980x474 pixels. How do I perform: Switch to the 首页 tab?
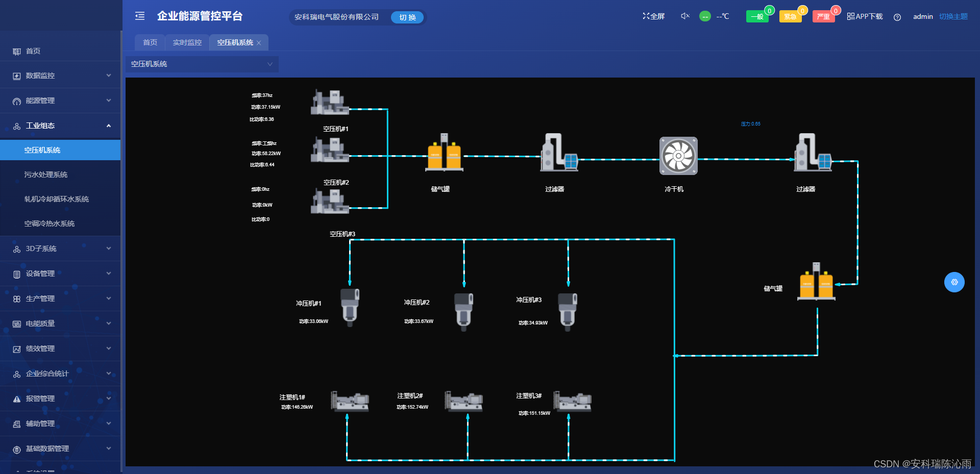click(x=150, y=42)
